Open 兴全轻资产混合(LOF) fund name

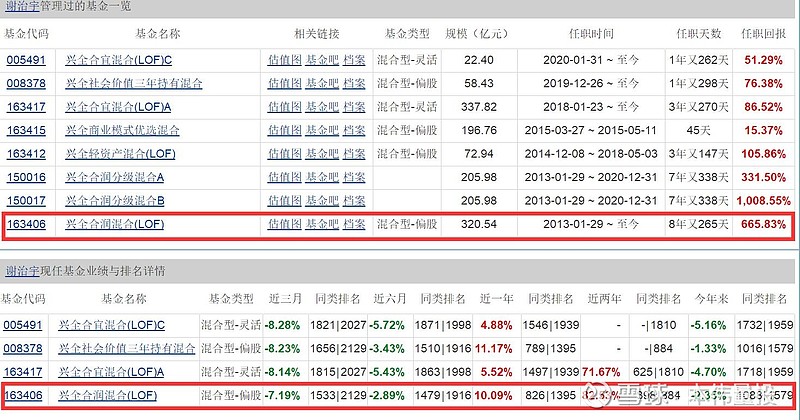coord(120,154)
